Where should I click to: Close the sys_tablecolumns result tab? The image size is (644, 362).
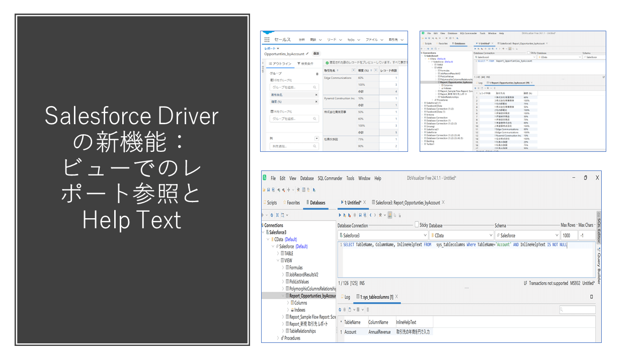(396, 297)
